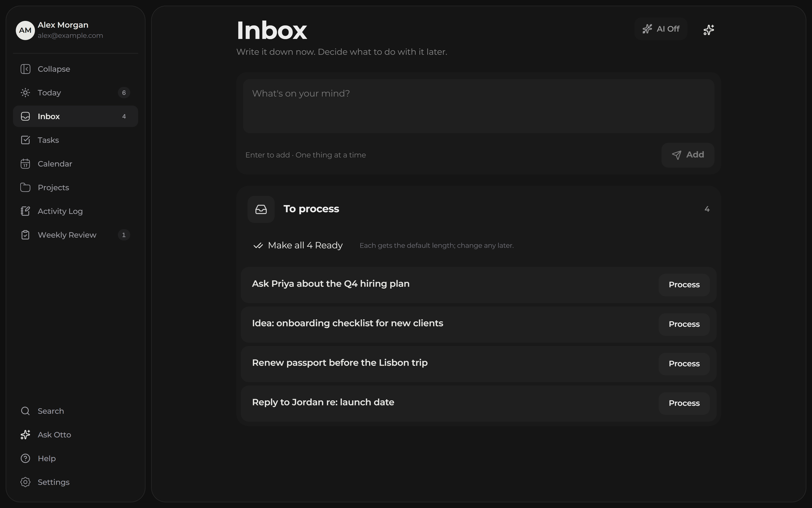Open Weekly Review page
812x508 pixels.
point(76,235)
